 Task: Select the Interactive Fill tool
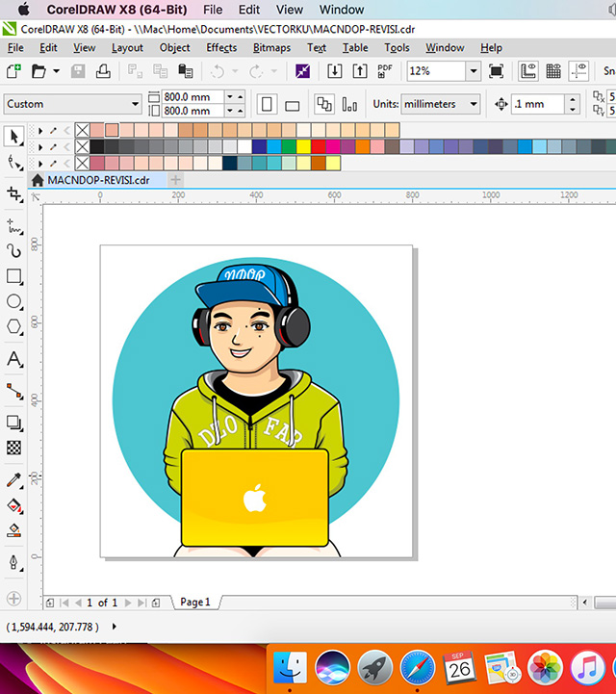pos(14,505)
